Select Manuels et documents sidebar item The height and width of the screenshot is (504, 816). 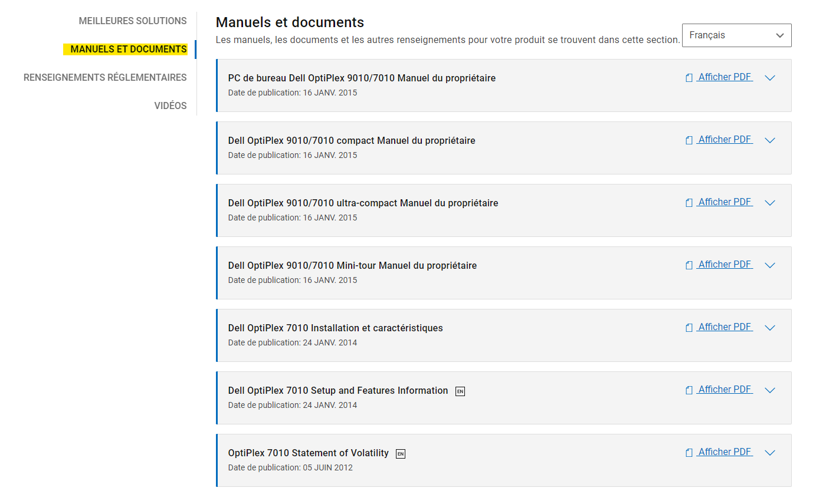(x=128, y=50)
